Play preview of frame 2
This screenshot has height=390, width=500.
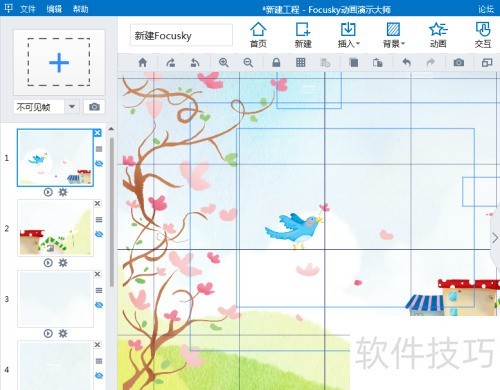pyautogui.click(x=48, y=263)
